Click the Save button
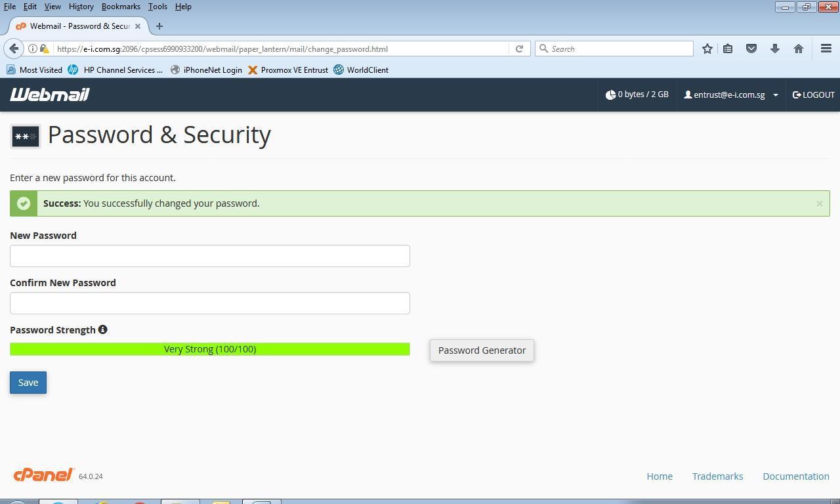Screen dimensions: 840x504 point(28,383)
